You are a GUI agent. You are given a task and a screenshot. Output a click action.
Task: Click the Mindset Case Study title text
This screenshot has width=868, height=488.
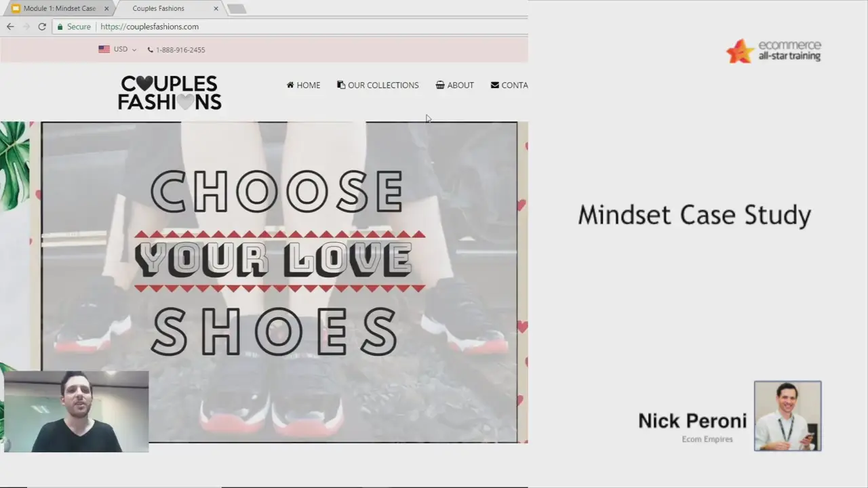click(x=694, y=216)
